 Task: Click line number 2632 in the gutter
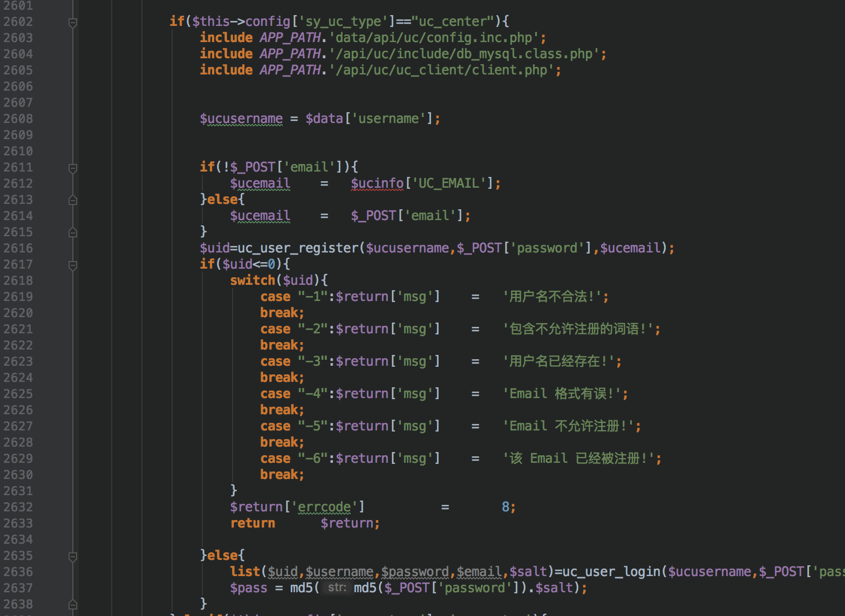click(x=18, y=507)
